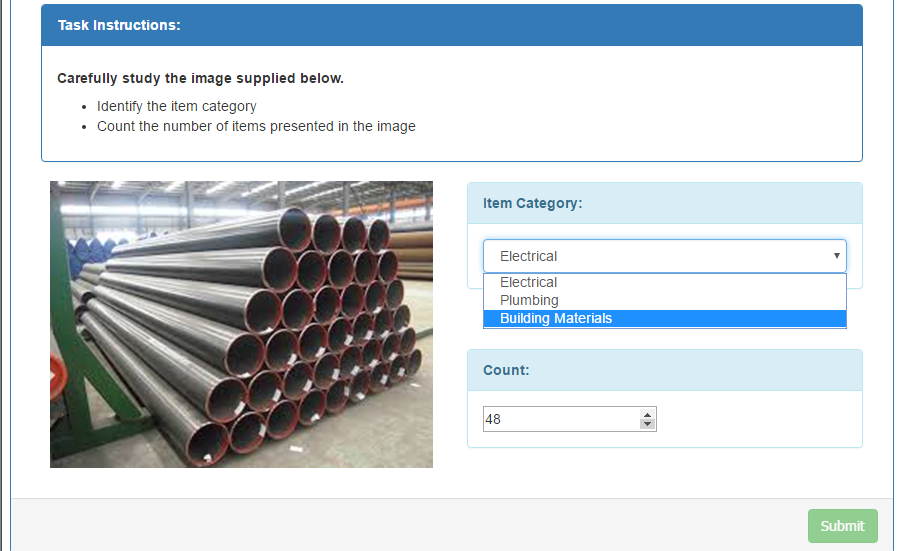Click the 'Identify the item category' bullet
This screenshot has height=551, width=902.
(x=177, y=106)
